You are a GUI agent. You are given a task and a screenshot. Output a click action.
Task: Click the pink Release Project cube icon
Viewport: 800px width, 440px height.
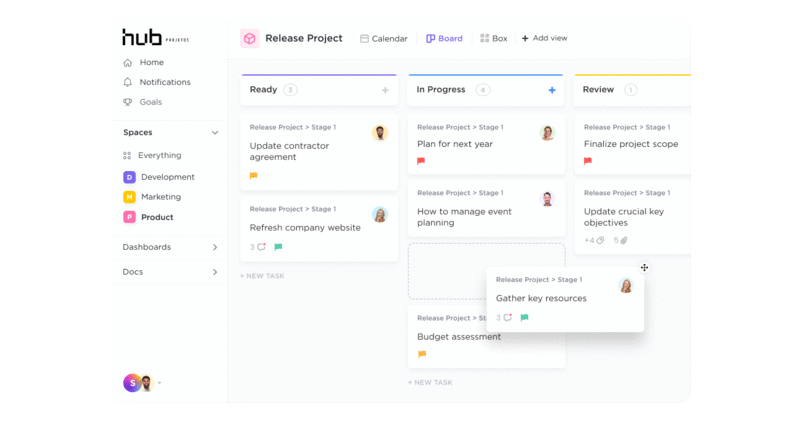tap(249, 38)
